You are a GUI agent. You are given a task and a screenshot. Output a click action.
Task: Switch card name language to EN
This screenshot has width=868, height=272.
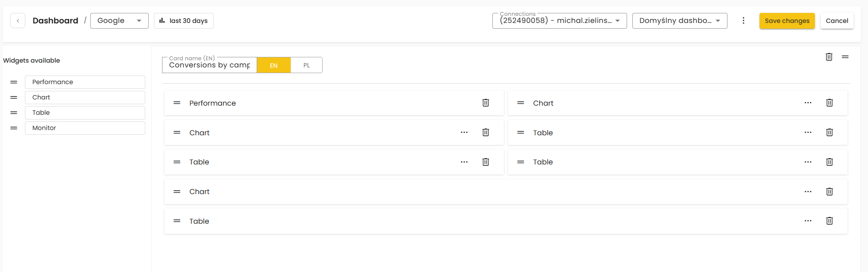click(x=273, y=65)
